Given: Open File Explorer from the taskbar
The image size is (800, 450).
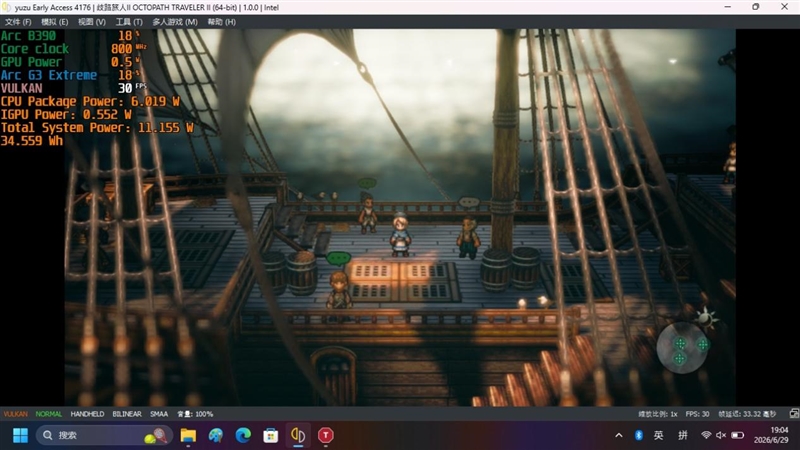Looking at the screenshot, I should pos(188,435).
